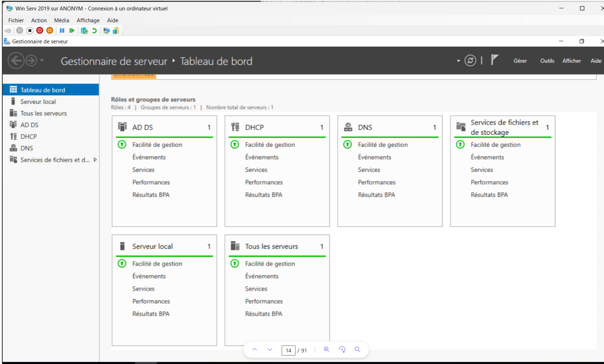604x364 pixels.
Task: Create a checkpoint from the toolbar icon
Action: (84, 30)
